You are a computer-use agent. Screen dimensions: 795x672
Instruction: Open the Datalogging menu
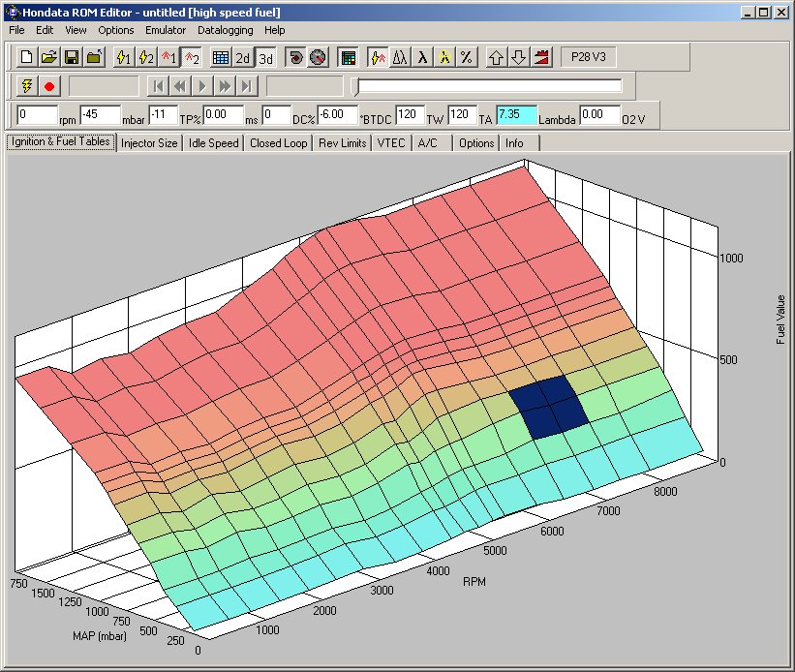226,30
